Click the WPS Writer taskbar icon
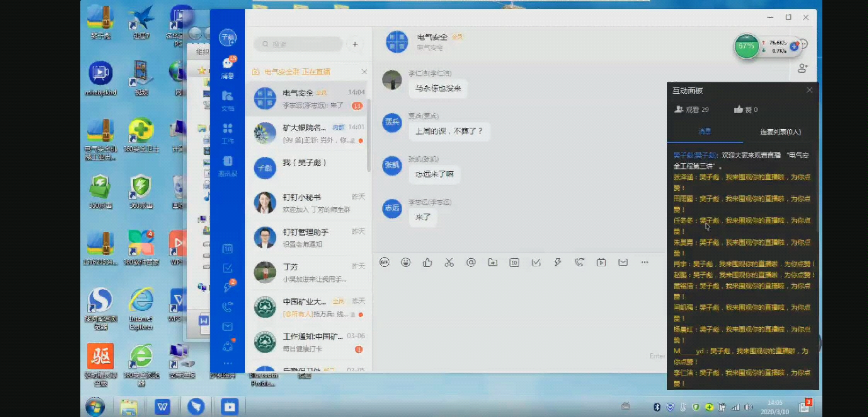The width and height of the screenshot is (868, 417). (162, 407)
